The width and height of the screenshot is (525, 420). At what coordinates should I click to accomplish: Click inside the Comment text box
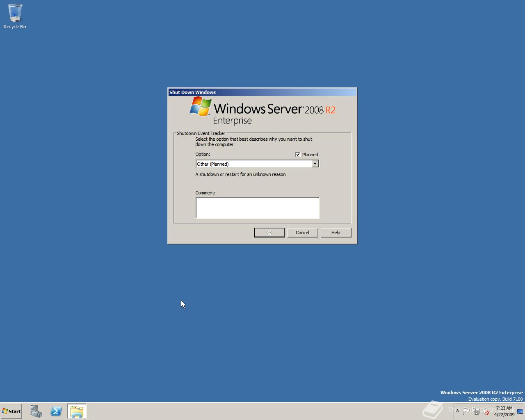pos(257,208)
